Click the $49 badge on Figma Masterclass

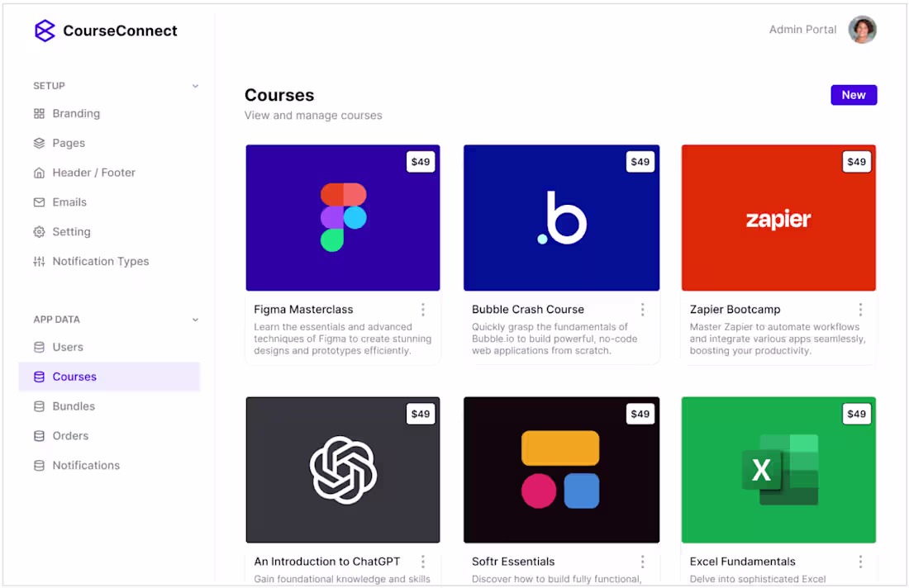click(x=421, y=162)
